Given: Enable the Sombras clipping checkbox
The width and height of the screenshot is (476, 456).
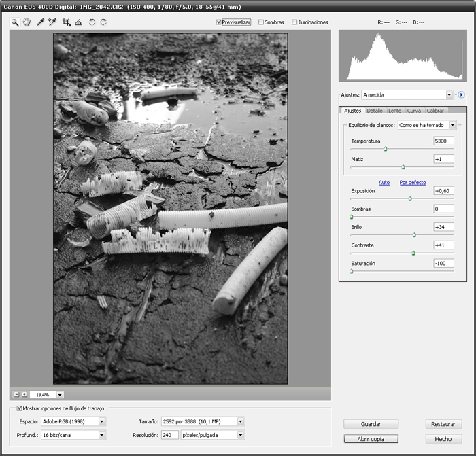Looking at the screenshot, I should (x=262, y=22).
